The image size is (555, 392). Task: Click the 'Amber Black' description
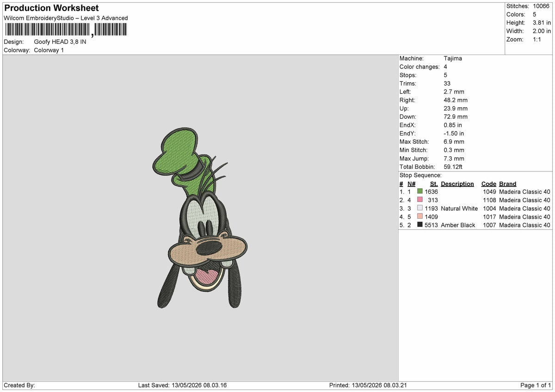458,225
